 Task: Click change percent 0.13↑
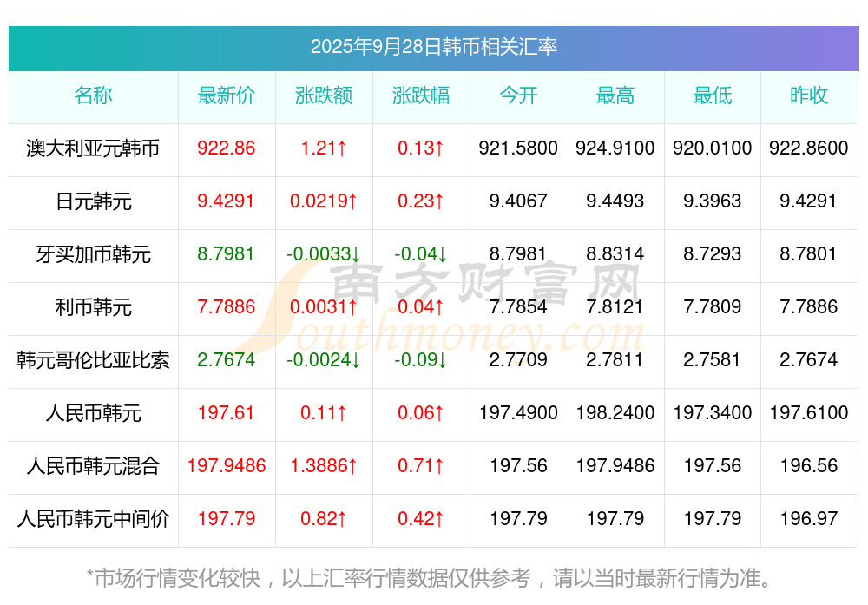pos(421,148)
